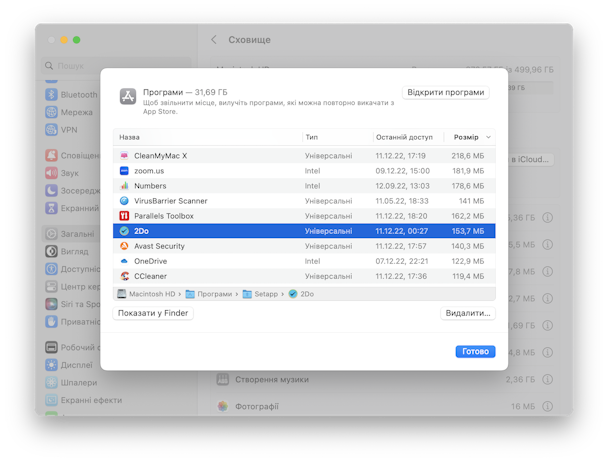Click the 141 МБ size cell

point(471,201)
